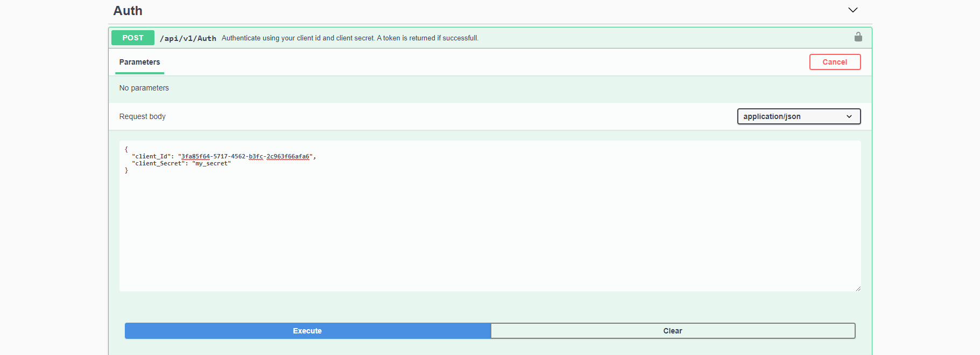980x355 pixels.
Task: Clear the request body with Clear button
Action: (672, 331)
